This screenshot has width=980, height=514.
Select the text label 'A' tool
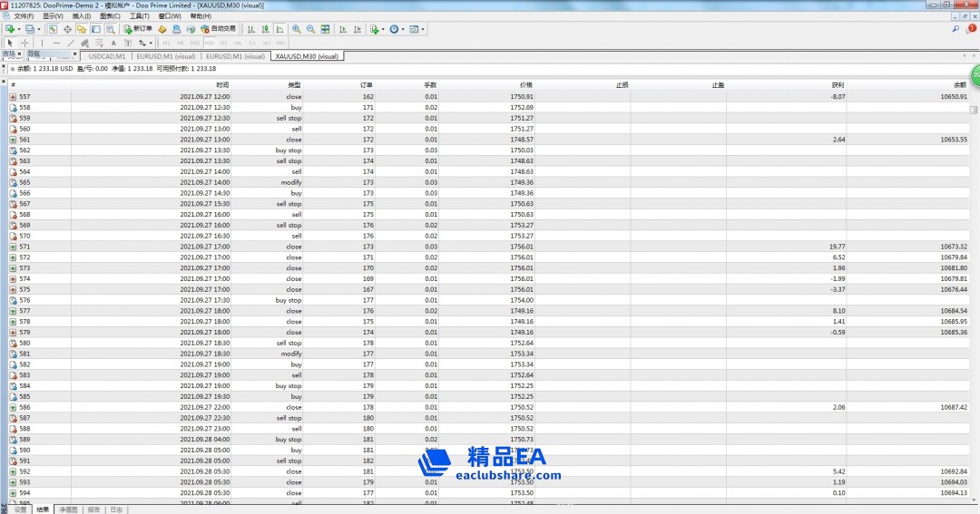pyautogui.click(x=113, y=43)
